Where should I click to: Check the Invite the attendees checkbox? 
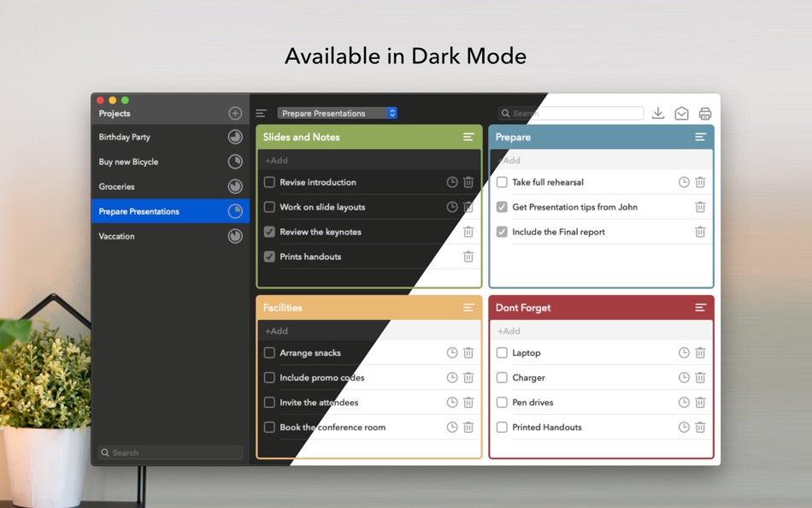point(269,402)
